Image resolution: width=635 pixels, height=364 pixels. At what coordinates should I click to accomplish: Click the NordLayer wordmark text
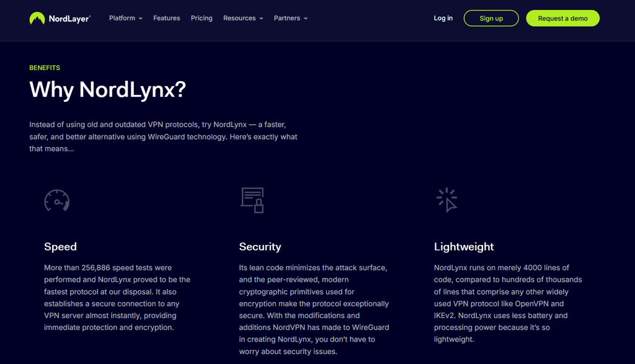tap(69, 19)
